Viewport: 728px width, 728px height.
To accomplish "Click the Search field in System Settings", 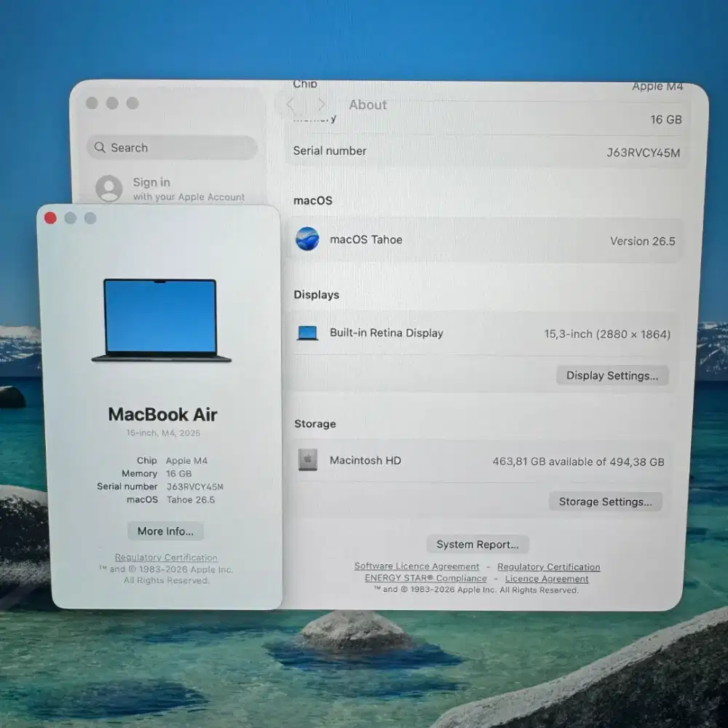I will click(x=172, y=148).
